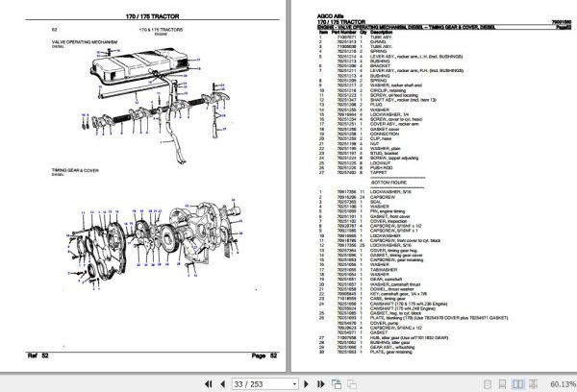The width and height of the screenshot is (577, 392).
Task: Click the BOTTOM FIGURE section label
Action: point(389,183)
